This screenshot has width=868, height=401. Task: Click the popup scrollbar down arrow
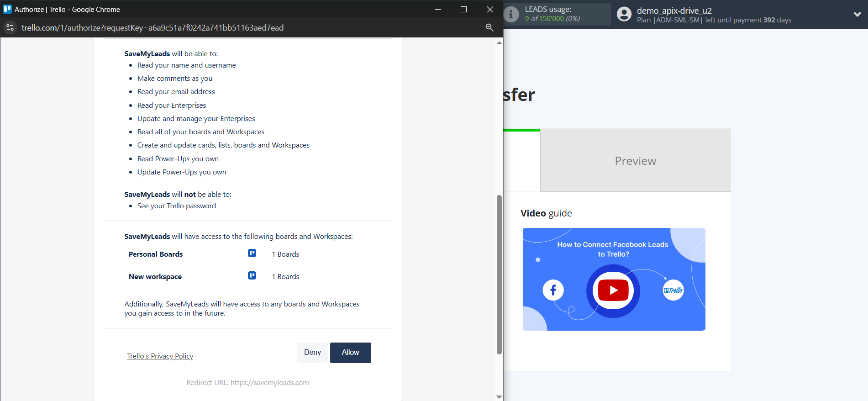tap(499, 397)
